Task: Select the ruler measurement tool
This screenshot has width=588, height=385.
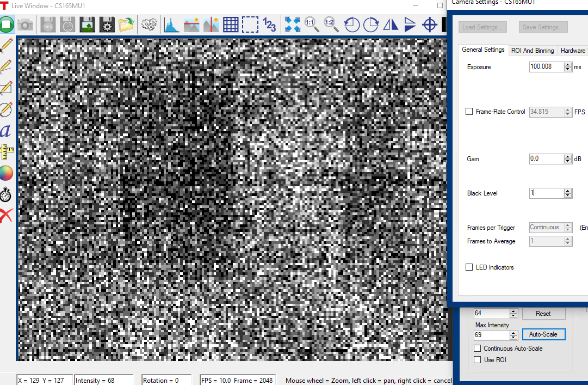Action: tap(6, 152)
